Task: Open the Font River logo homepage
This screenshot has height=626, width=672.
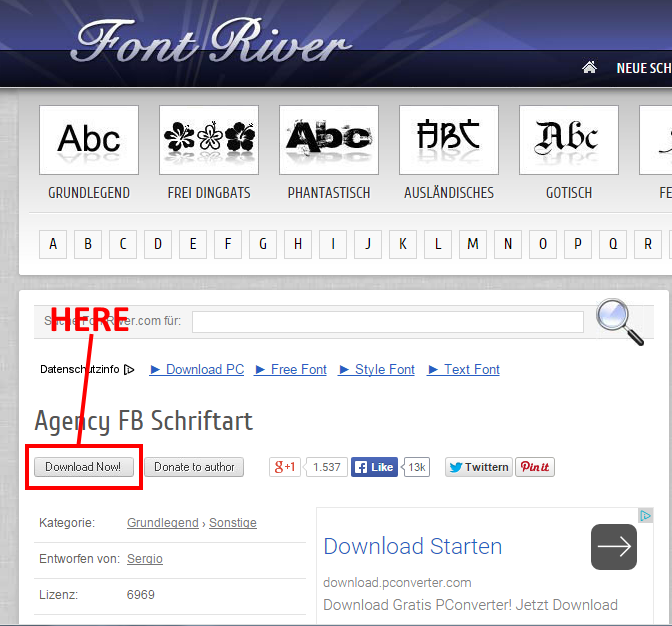Action: [213, 41]
